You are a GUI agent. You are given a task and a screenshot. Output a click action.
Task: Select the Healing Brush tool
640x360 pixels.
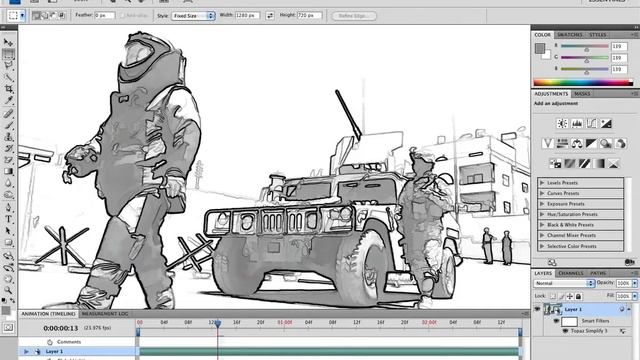pos(8,113)
